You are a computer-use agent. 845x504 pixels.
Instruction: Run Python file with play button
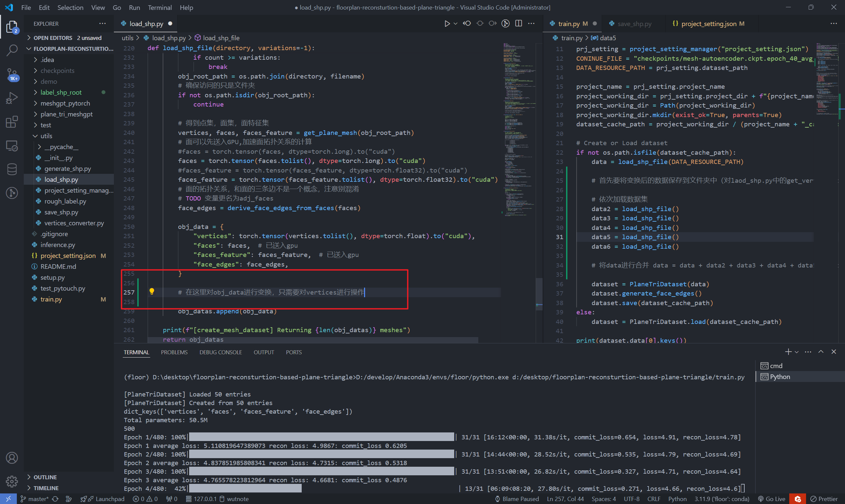[447, 23]
